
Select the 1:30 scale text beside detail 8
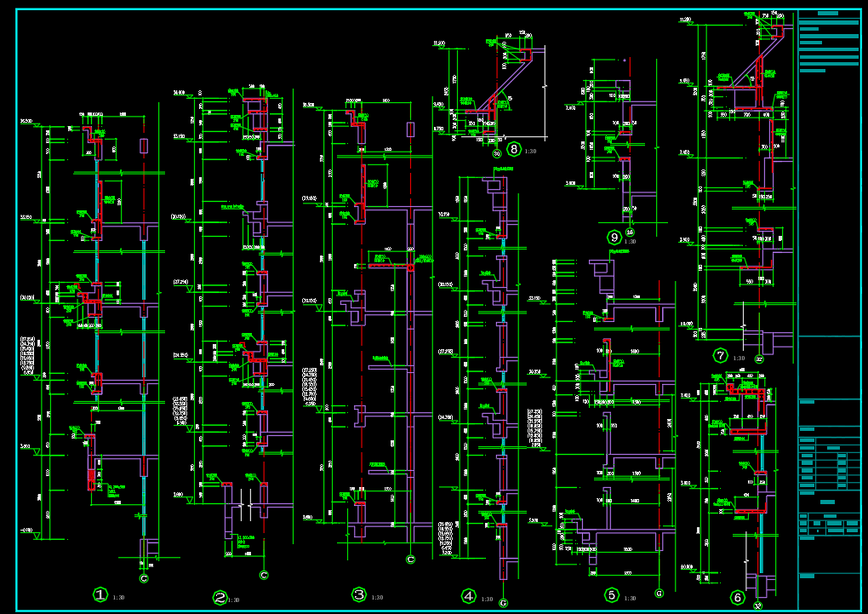coord(530,152)
